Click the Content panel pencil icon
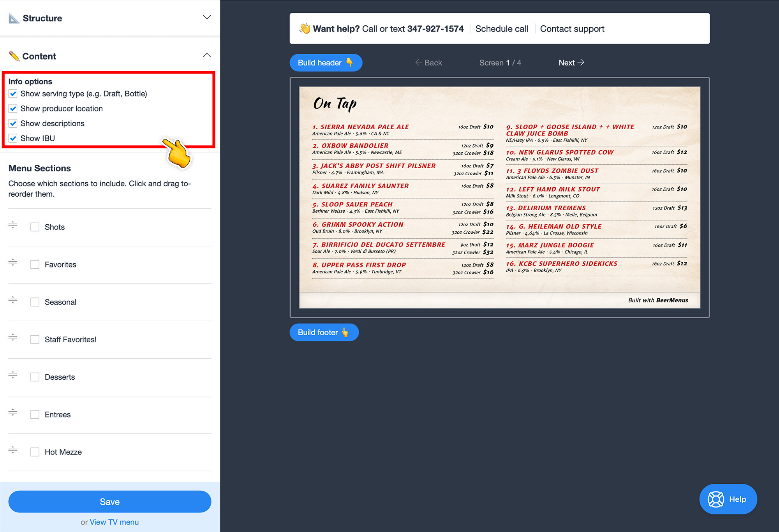Viewport: 779px width, 532px height. click(14, 56)
